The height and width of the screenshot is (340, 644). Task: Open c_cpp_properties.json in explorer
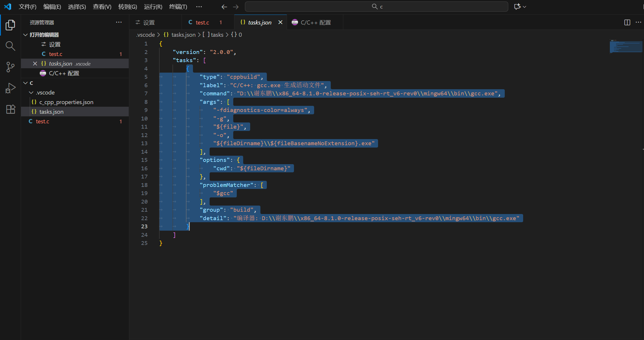pos(66,102)
